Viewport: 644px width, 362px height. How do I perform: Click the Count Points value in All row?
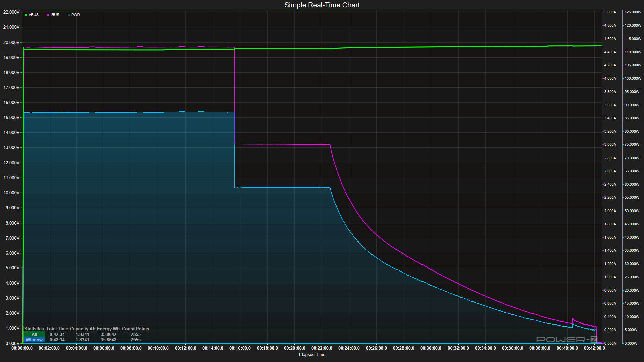[x=136, y=334]
